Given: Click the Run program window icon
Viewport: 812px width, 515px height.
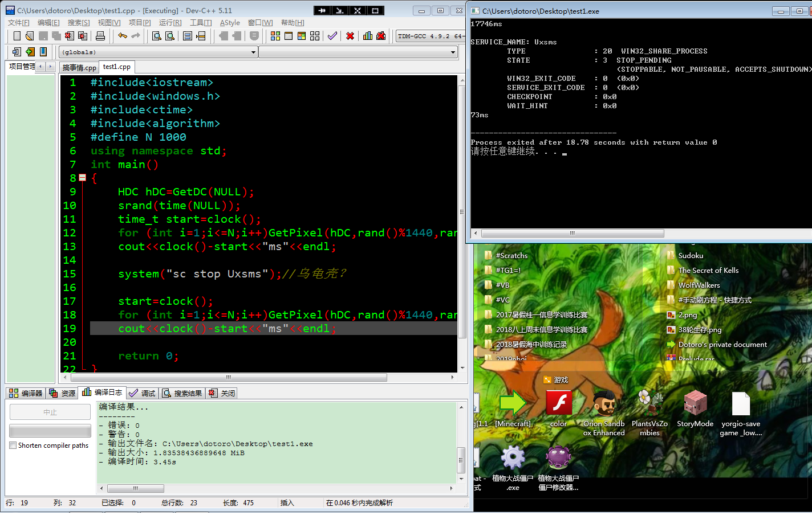Looking at the screenshot, I should coord(289,36).
